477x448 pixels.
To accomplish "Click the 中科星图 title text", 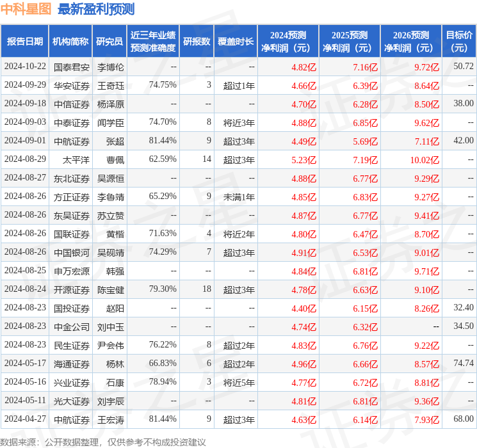I will click(x=26, y=9).
